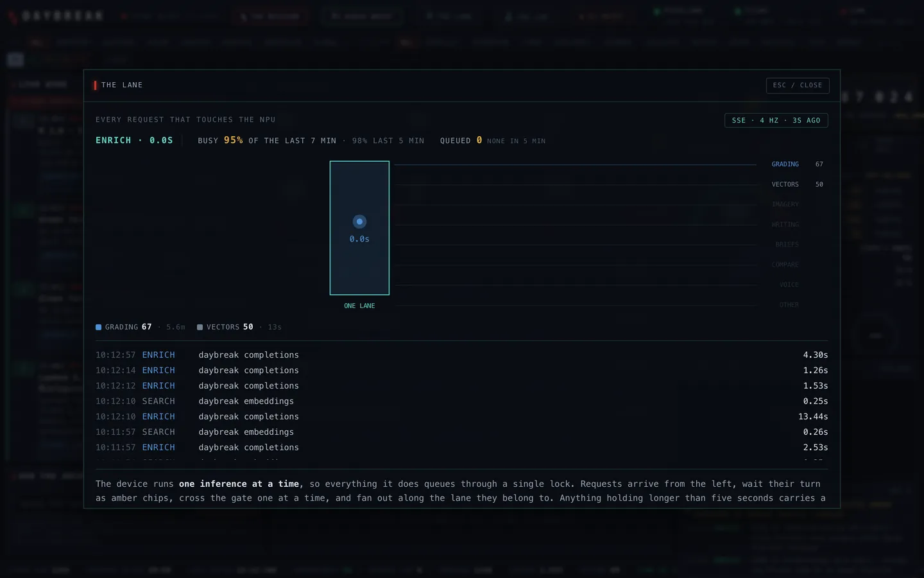Click the blue dot inside the lane gate
The width and height of the screenshot is (924, 578).
359,222
